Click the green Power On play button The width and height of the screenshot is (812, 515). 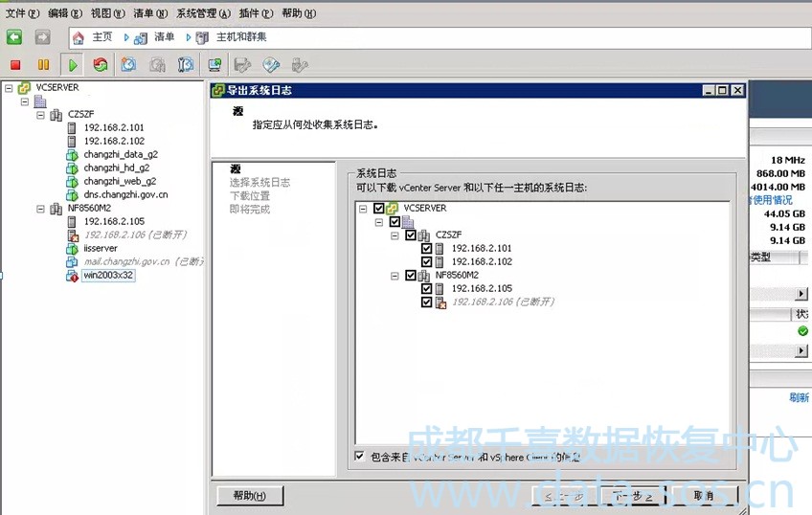[x=73, y=65]
